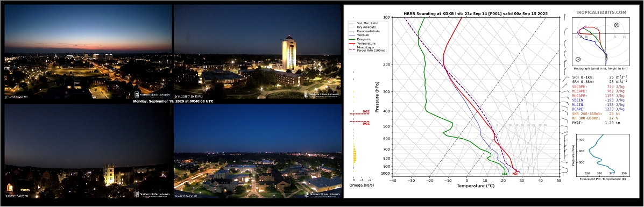Viewport: 644px width, 207px height.
Task: Click the MLCAPE 762 J/kg row
Action: 598,91
